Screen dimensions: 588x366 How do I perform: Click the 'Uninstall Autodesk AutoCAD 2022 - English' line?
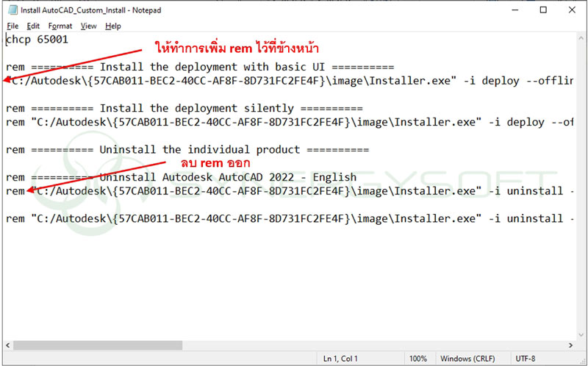click(181, 177)
